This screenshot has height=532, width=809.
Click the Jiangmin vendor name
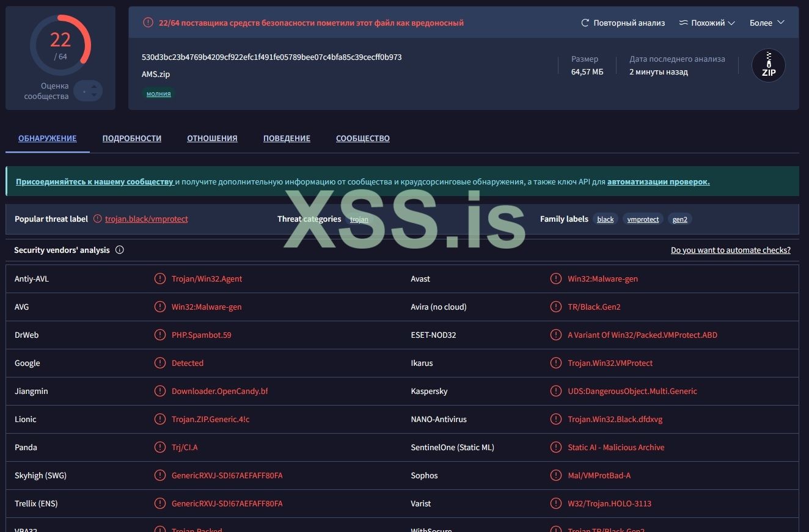[31, 391]
